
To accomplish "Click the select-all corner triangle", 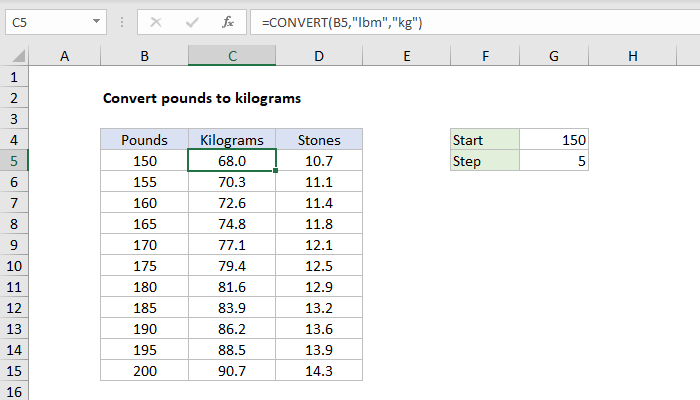I will pos(15,57).
